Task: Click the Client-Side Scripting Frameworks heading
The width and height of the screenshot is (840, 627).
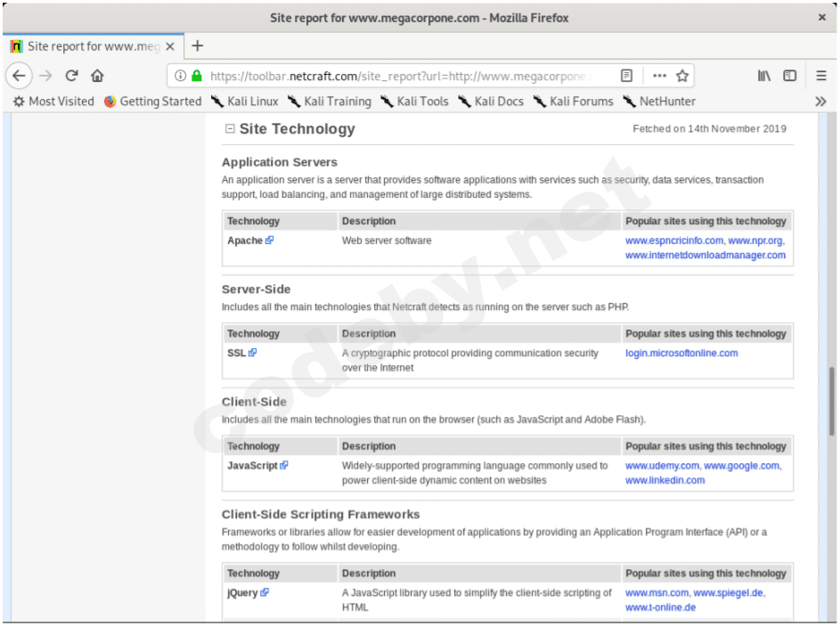Action: (321, 515)
